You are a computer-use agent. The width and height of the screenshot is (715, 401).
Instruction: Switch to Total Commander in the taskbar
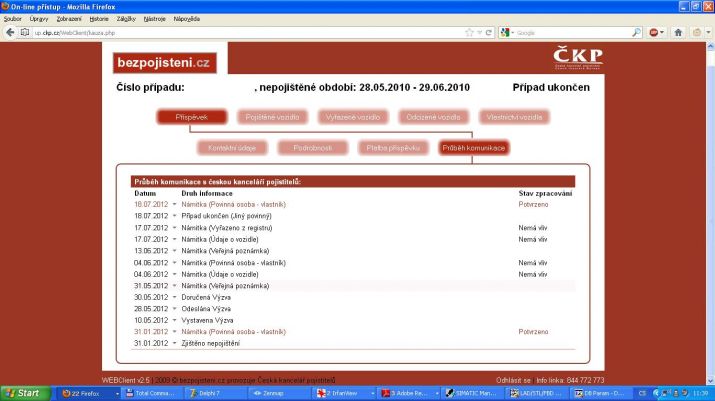click(x=152, y=393)
